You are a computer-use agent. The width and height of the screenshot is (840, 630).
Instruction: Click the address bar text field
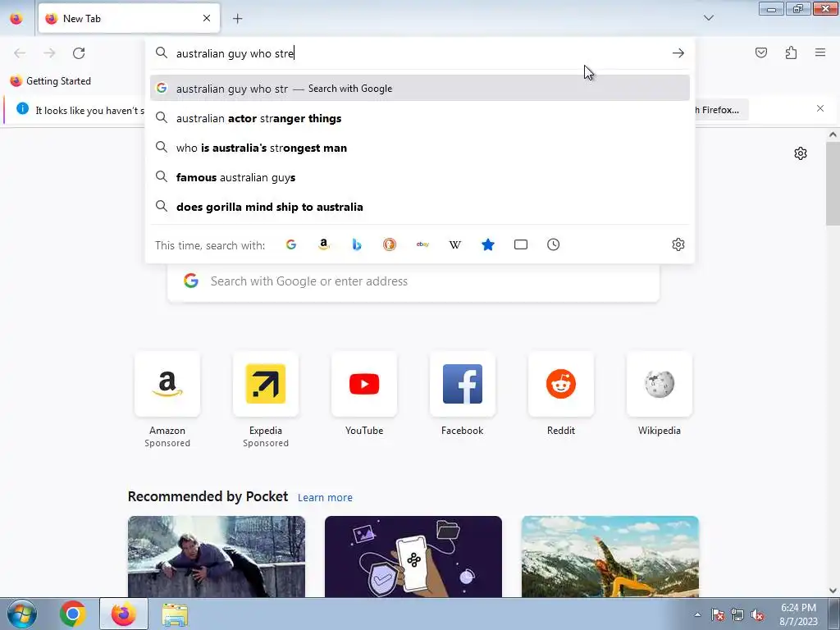point(418,53)
